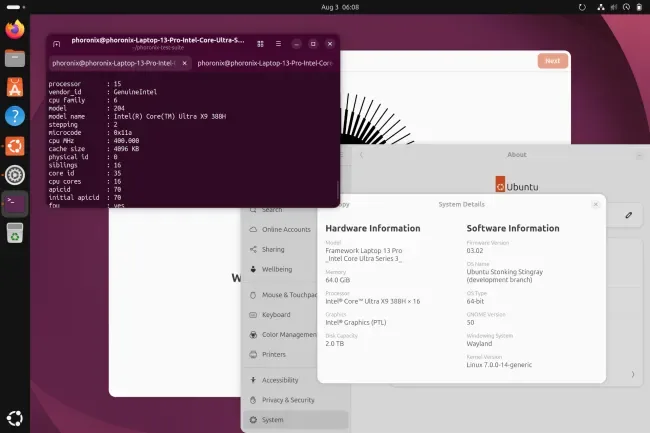The width and height of the screenshot is (650, 433).
Task: Open Privacy & Security settings
Action: point(295,400)
